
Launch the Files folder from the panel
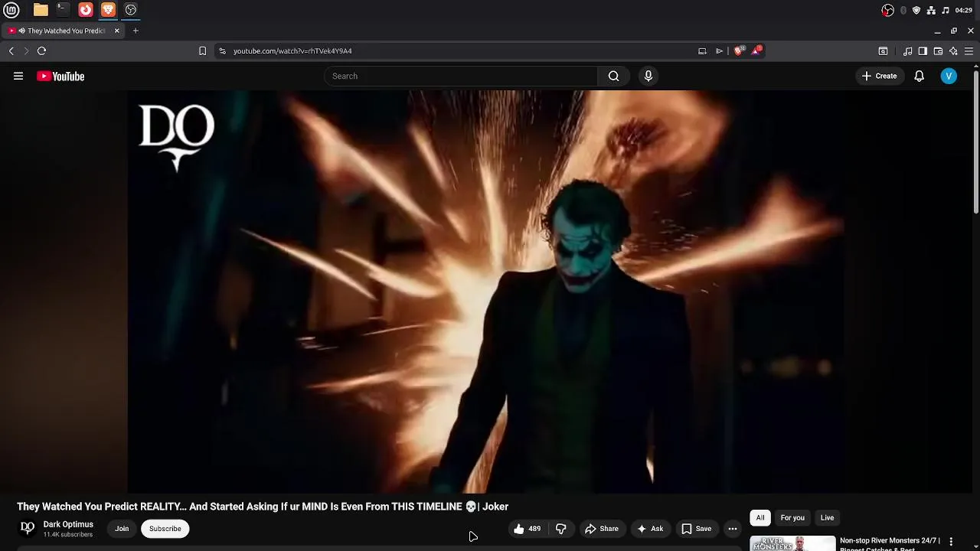tap(41, 10)
